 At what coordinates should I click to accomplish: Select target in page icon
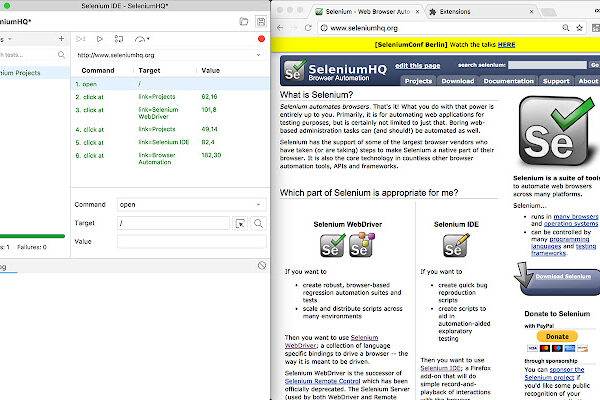[240, 224]
